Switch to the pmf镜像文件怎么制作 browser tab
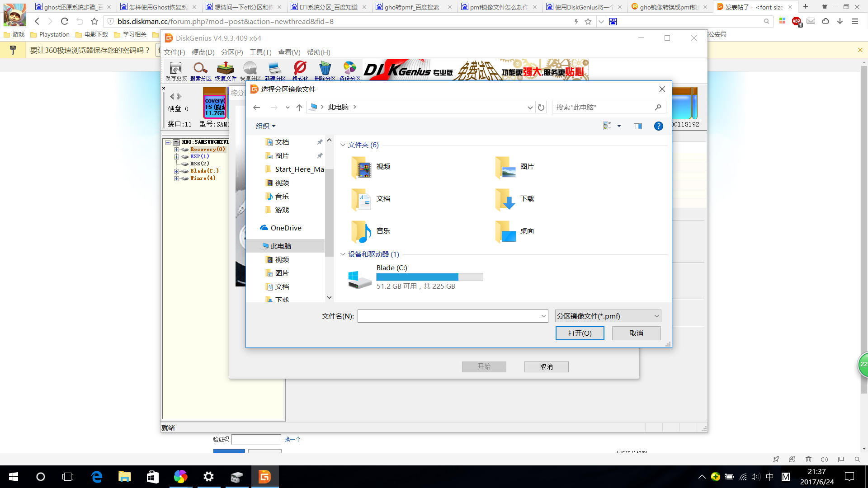 [x=499, y=7]
